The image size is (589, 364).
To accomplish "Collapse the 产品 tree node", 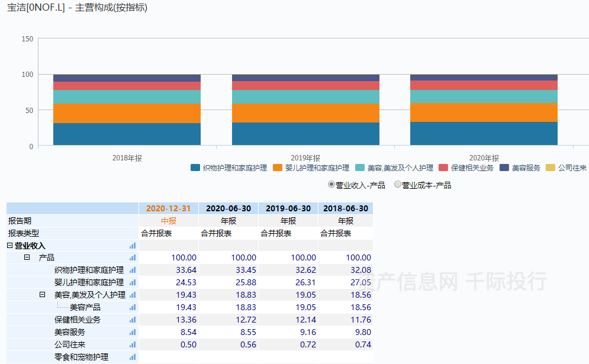I will pyautogui.click(x=27, y=257).
